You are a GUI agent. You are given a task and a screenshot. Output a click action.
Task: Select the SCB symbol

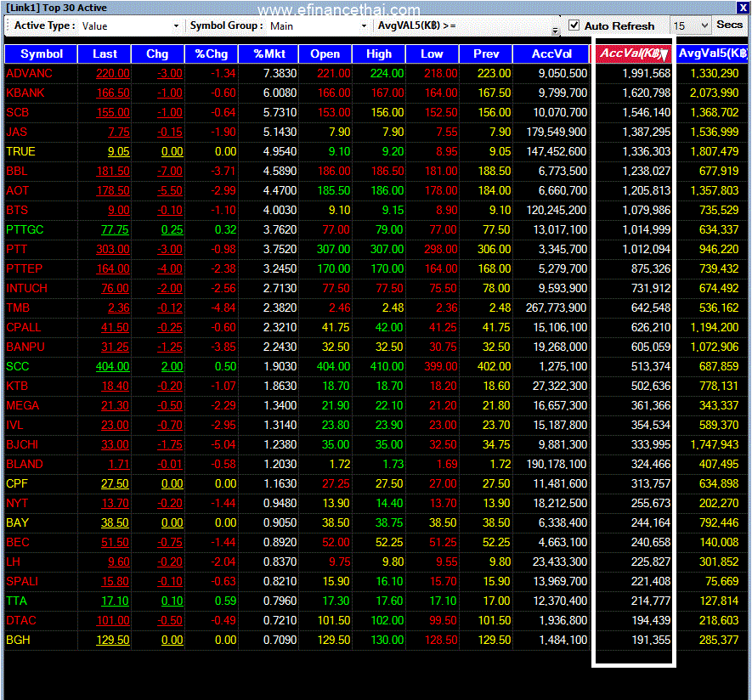(x=17, y=112)
